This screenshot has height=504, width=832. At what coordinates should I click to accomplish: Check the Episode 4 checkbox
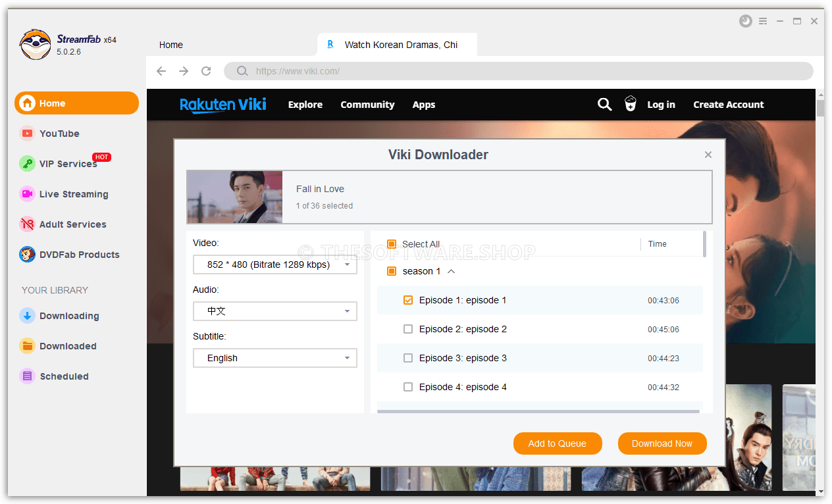pos(408,387)
